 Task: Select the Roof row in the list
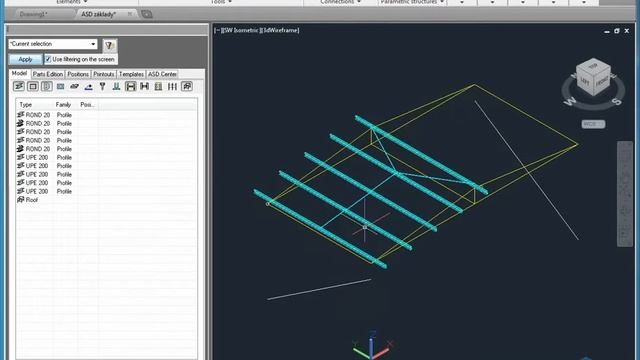pos(106,200)
